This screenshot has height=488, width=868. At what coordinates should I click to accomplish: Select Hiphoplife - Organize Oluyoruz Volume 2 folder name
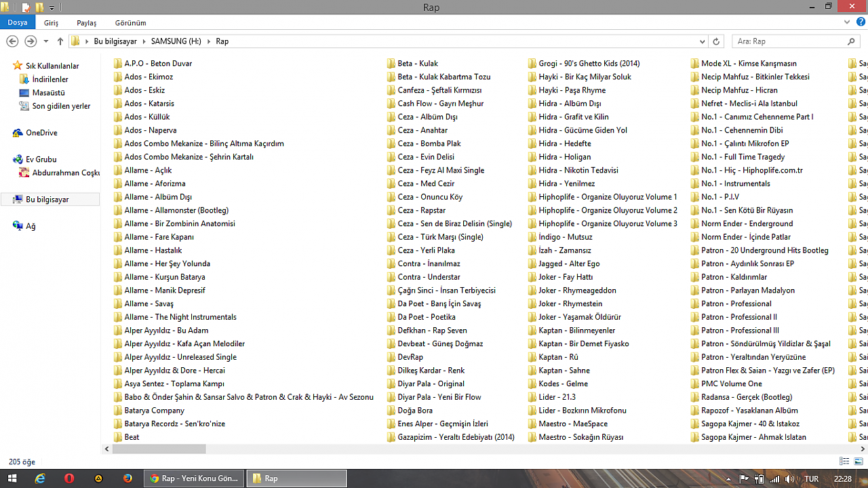click(608, 210)
